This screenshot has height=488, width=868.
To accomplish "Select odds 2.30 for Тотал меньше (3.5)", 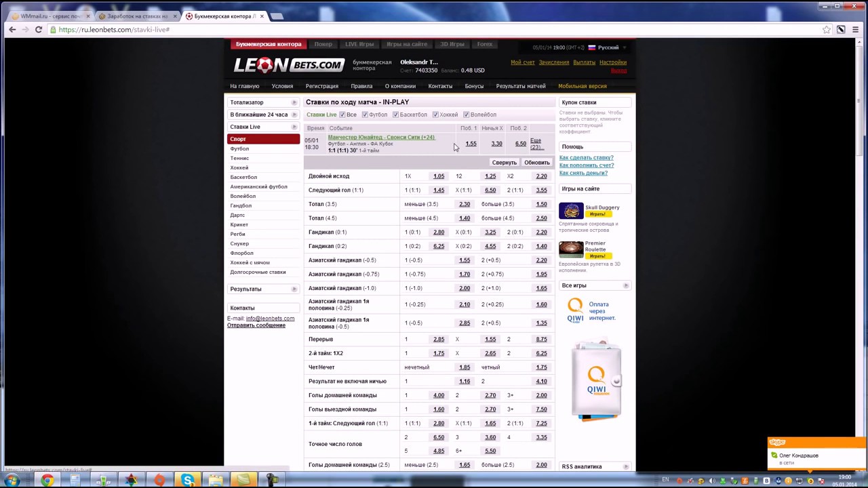I will [x=465, y=204].
